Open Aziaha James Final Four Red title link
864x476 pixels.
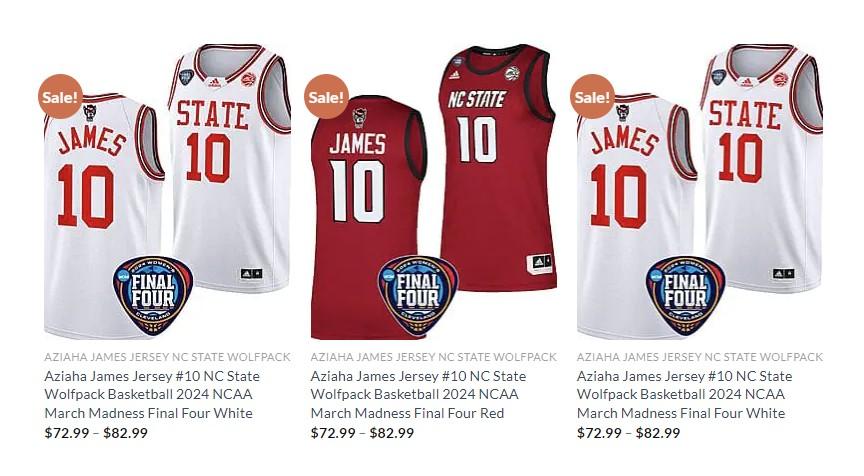pyautogui.click(x=418, y=394)
